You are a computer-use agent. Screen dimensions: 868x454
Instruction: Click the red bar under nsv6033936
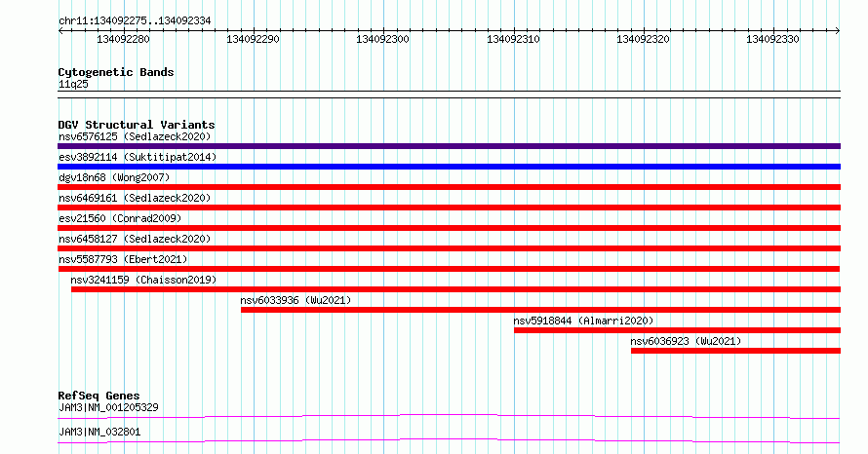[541, 310]
